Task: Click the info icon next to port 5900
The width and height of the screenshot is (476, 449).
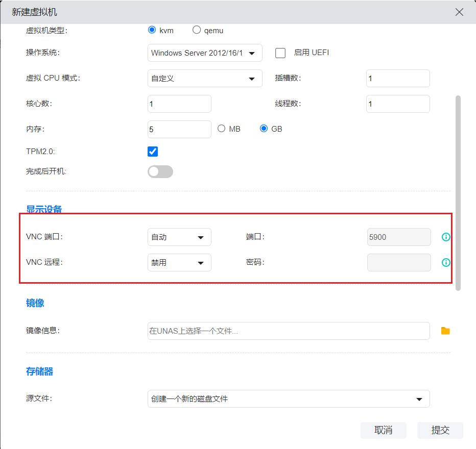Action: click(446, 237)
